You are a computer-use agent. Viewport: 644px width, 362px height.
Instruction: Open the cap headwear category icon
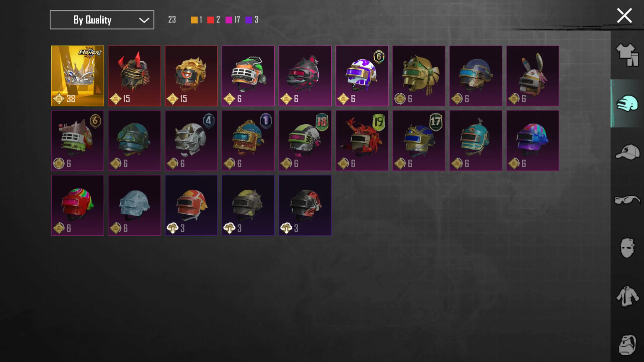tap(627, 152)
